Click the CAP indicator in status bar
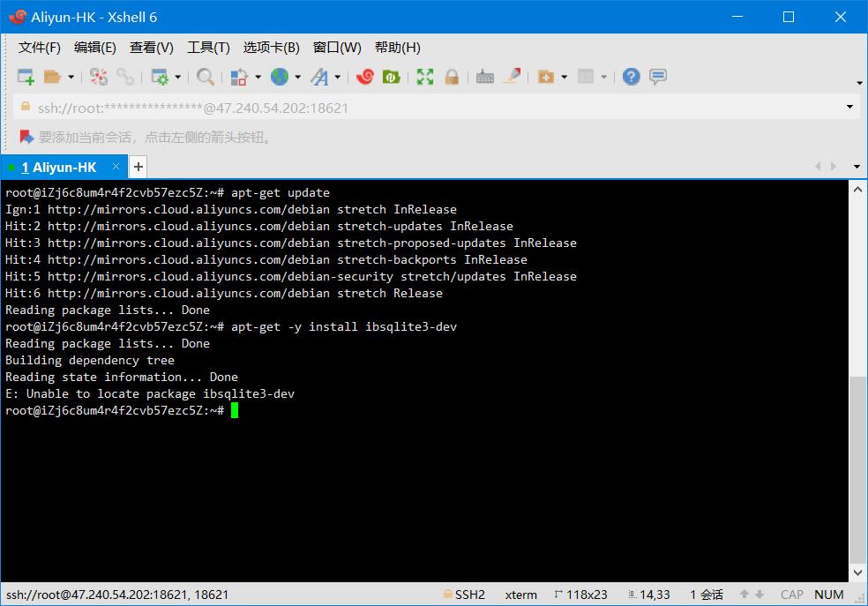 (791, 595)
